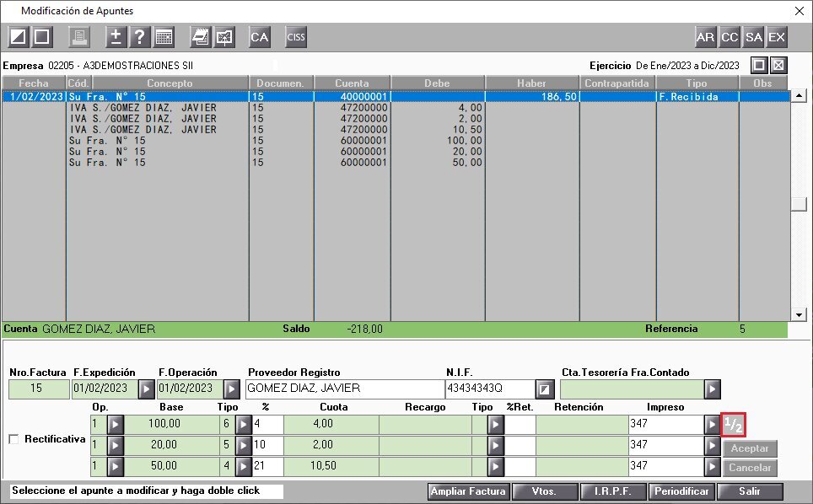Click the Cuenta column header
The width and height of the screenshot is (813, 504).
click(352, 83)
